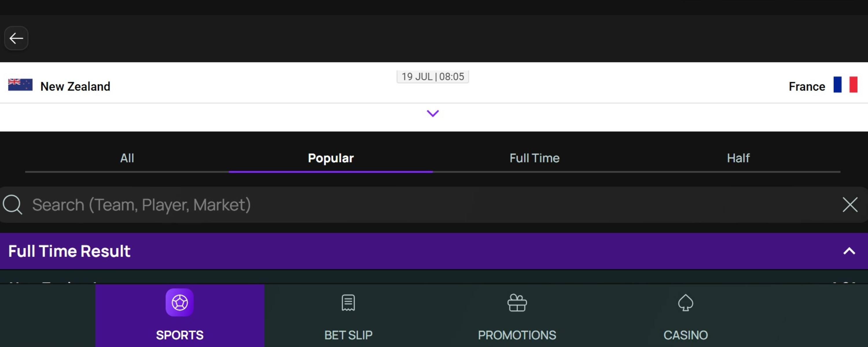Screen dimensions: 868x347
Task: Open Sports via the soccer ball icon
Action: click(180, 302)
